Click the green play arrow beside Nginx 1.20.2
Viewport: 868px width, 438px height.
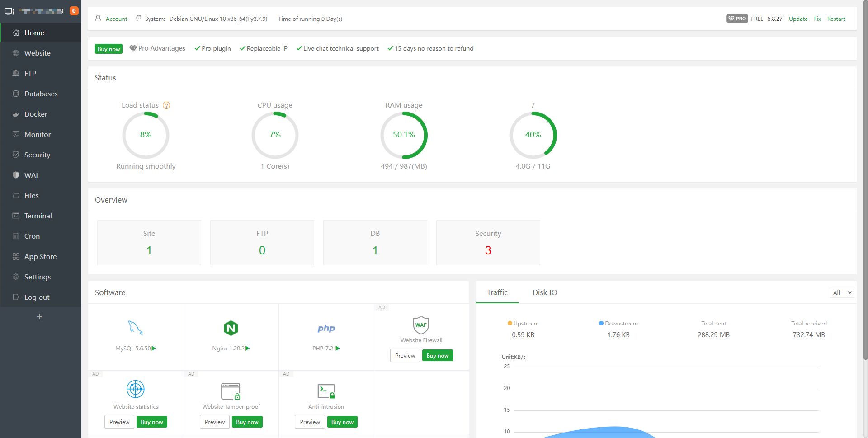coord(247,349)
